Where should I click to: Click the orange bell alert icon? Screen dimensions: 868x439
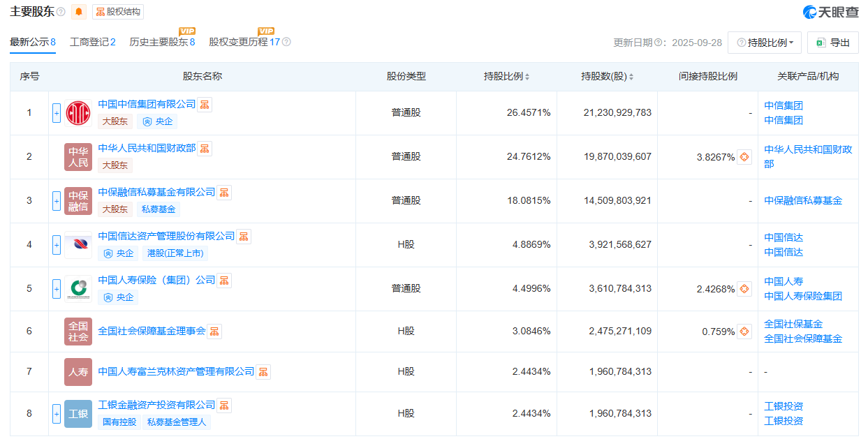[x=78, y=12]
